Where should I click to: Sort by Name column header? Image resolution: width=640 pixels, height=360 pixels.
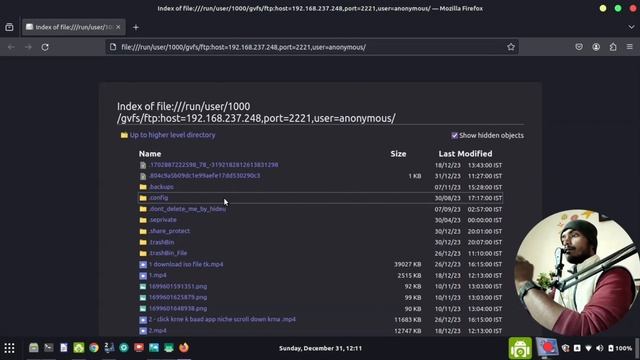point(150,154)
